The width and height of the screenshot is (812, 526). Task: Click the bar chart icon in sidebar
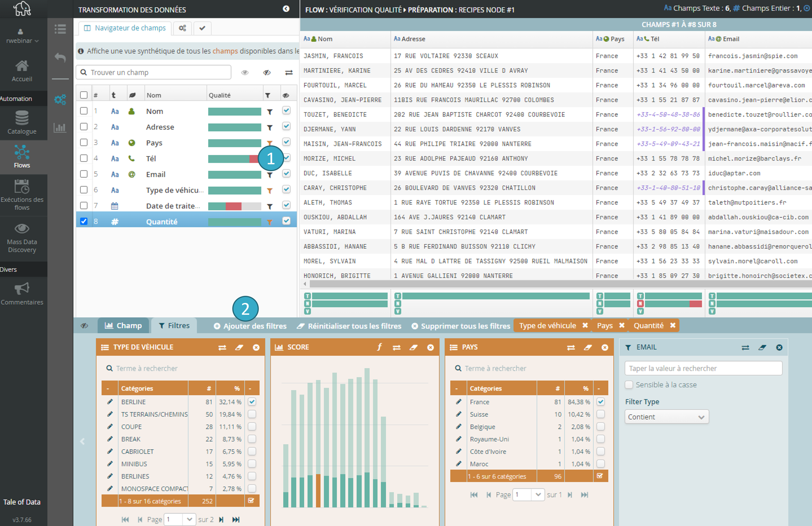point(60,128)
